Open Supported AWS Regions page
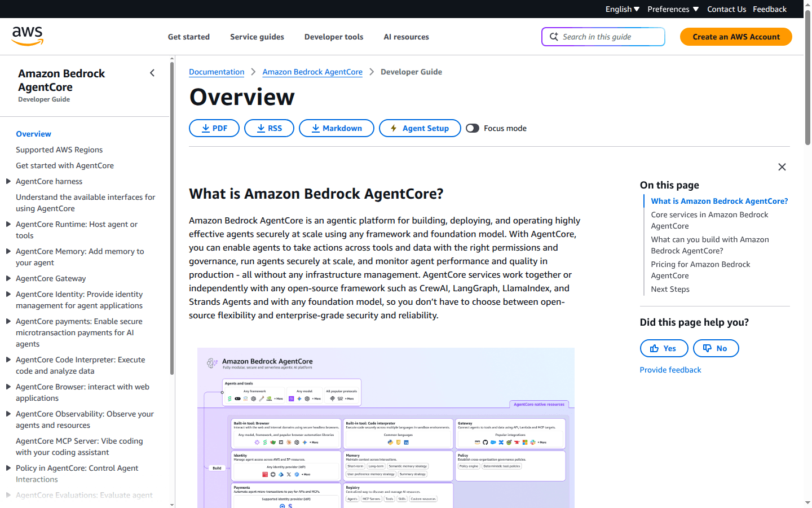The image size is (812, 508). (59, 150)
